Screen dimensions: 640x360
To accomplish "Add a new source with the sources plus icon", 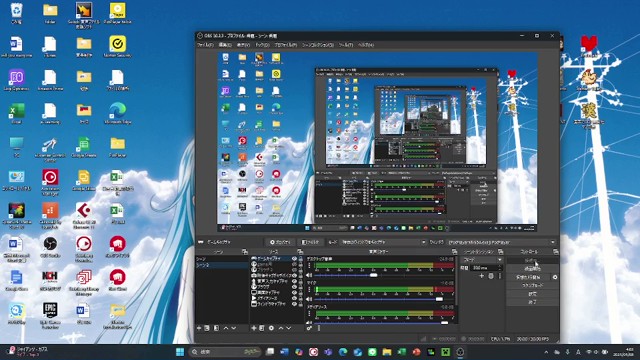I will click(253, 328).
